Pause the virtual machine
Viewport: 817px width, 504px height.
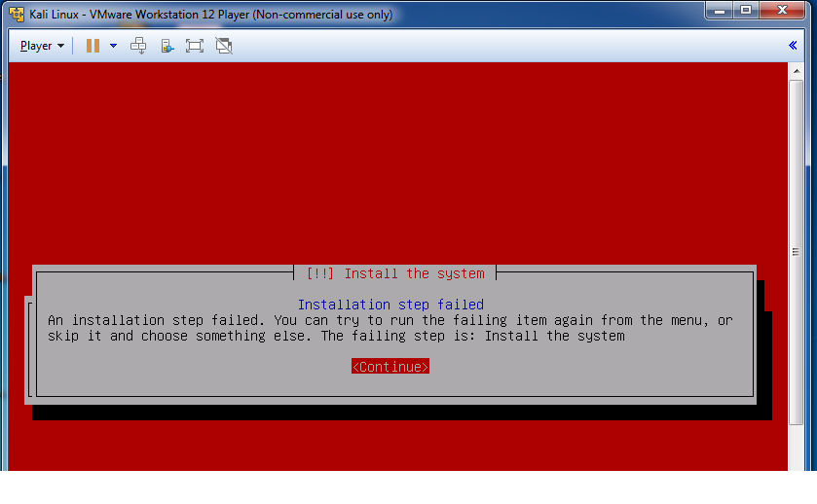(x=93, y=46)
